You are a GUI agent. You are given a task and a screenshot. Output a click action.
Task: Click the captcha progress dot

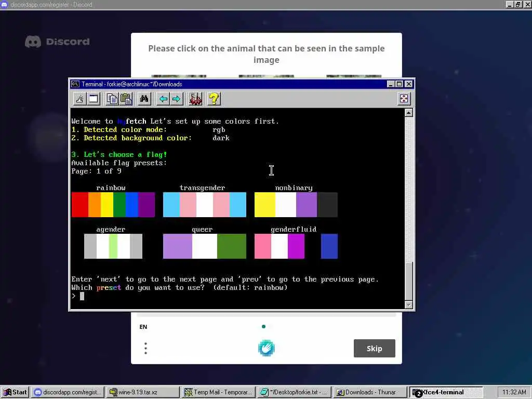pyautogui.click(x=263, y=327)
